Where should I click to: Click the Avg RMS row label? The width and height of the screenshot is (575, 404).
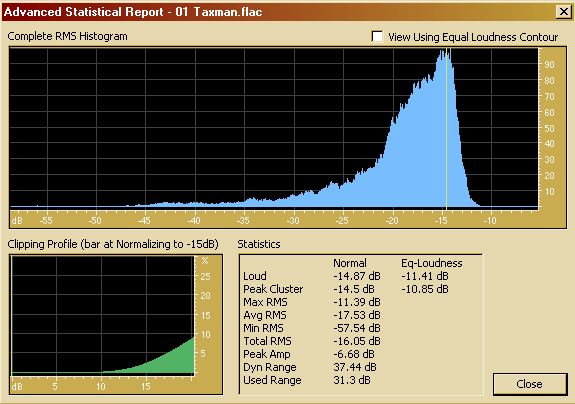[265, 315]
